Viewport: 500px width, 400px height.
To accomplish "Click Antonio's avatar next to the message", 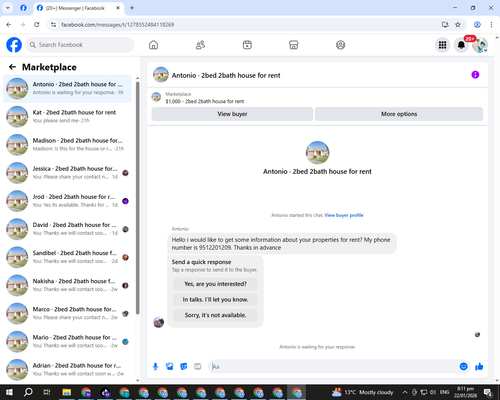I will (158, 322).
